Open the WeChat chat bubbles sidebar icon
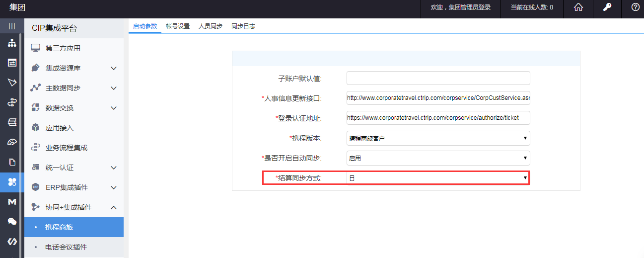Viewport: 644px width, 258px height. [x=12, y=222]
